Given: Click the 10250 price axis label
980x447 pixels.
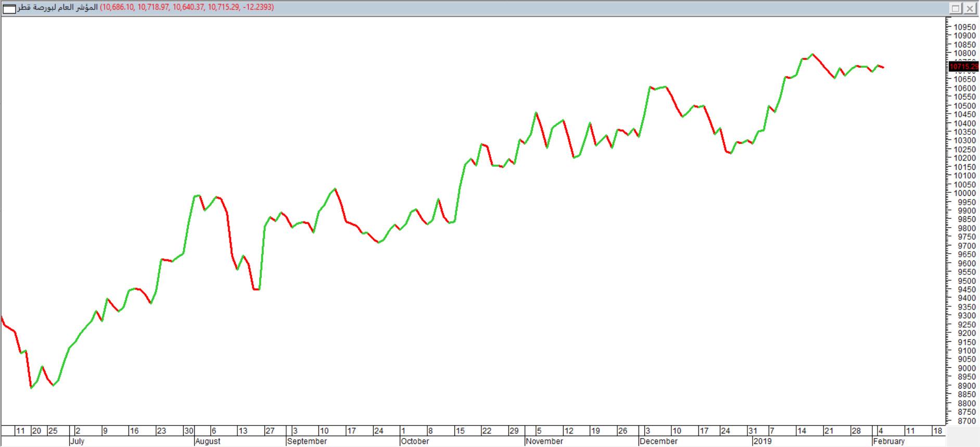Looking at the screenshot, I should [965, 150].
